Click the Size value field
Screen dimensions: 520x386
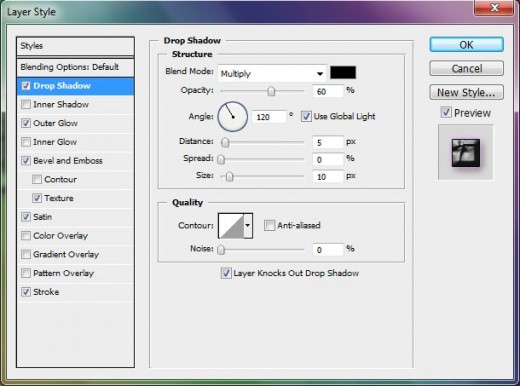pyautogui.click(x=328, y=176)
